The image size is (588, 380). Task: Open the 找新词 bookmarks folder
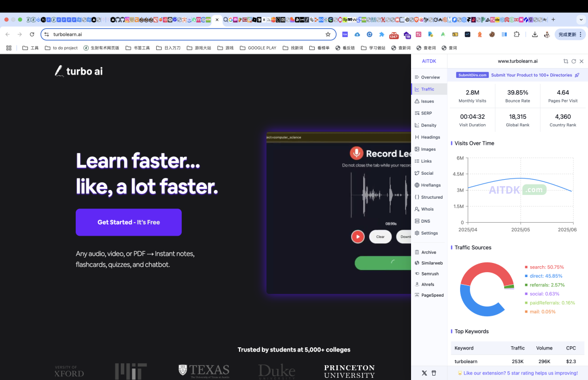point(293,48)
